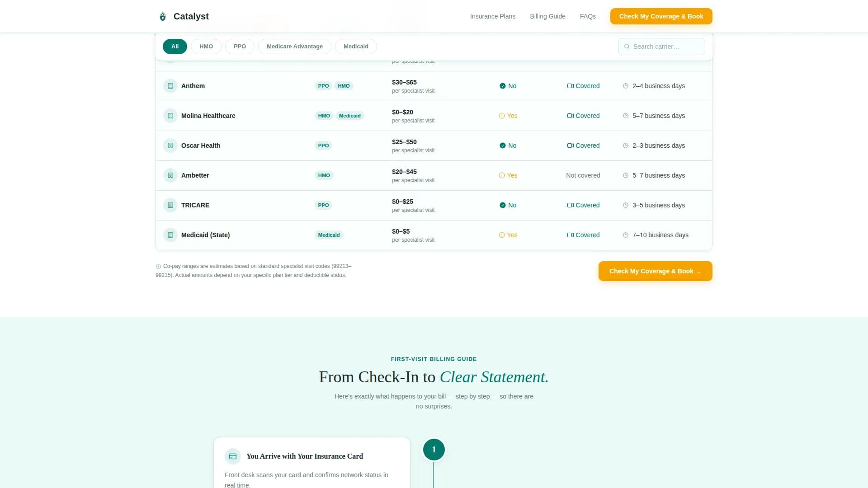This screenshot has width=868, height=488.
Task: Click TRICARE's green check referral icon
Action: (x=502, y=205)
